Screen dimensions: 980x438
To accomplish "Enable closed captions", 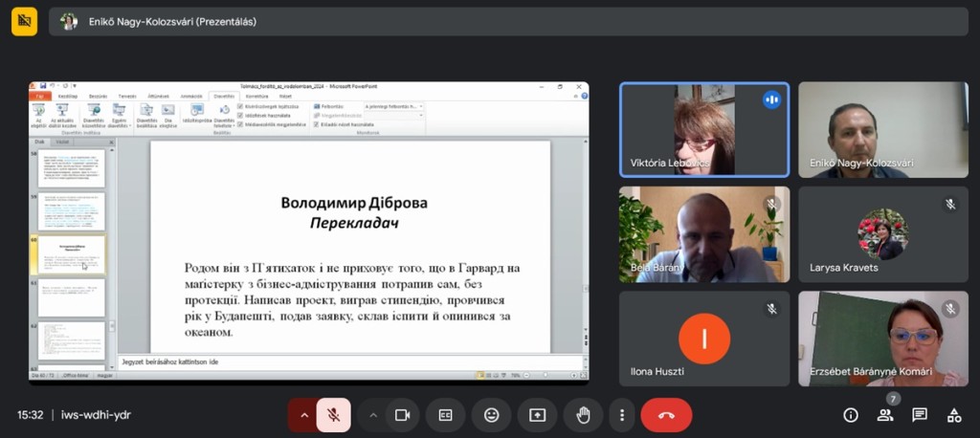I will [x=445, y=415].
